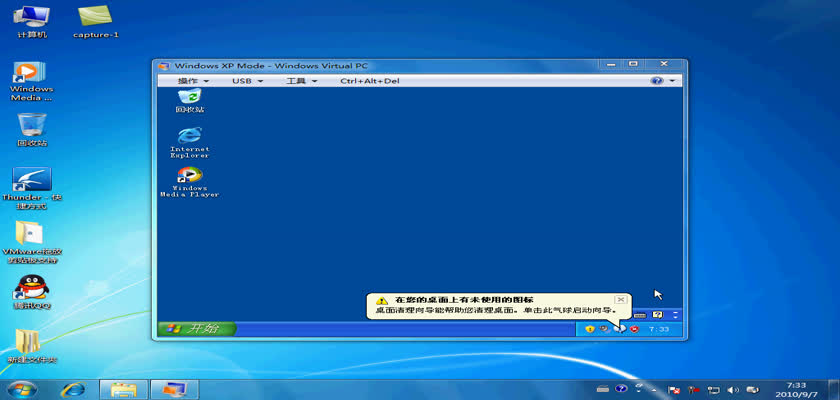840x400 pixels.
Task: Select the QQ penguin desktop icon
Action: [32, 291]
